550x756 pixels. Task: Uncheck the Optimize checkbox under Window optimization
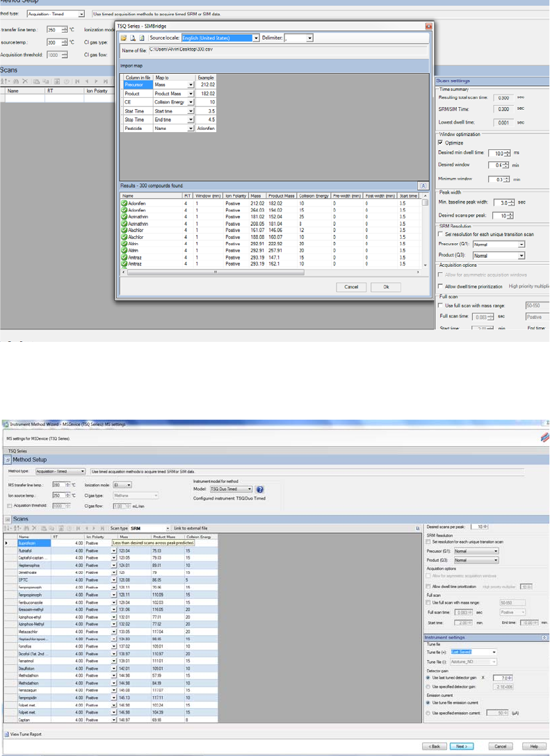pos(440,142)
